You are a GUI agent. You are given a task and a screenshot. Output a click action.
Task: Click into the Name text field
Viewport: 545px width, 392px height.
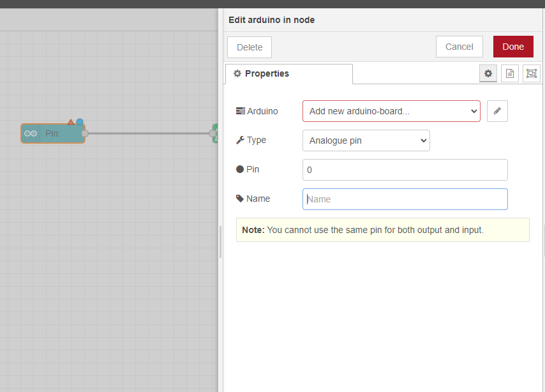point(405,199)
